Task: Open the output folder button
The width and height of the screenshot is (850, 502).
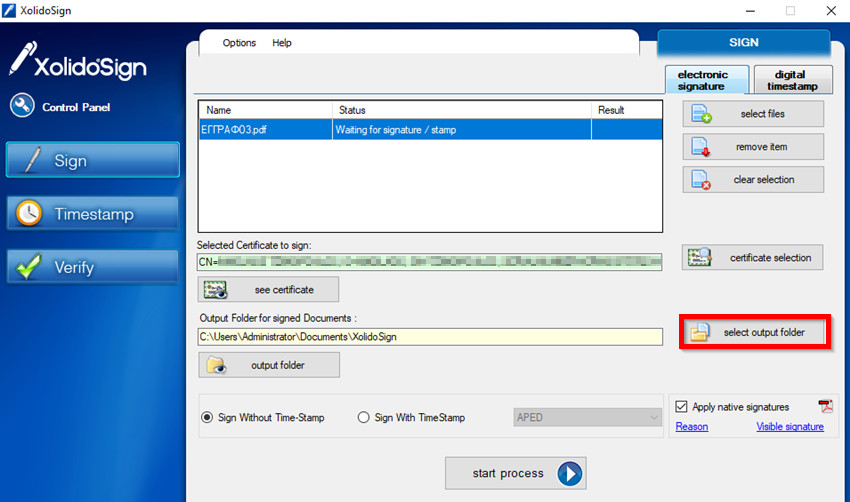Action: pos(269,365)
